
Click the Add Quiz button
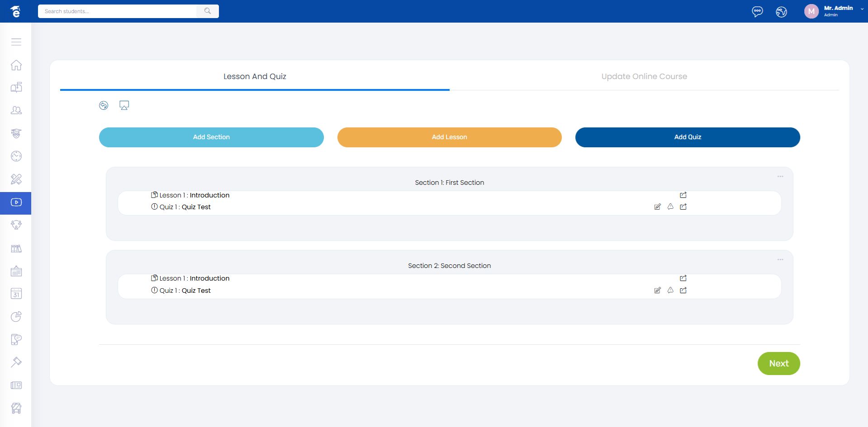[x=687, y=137]
